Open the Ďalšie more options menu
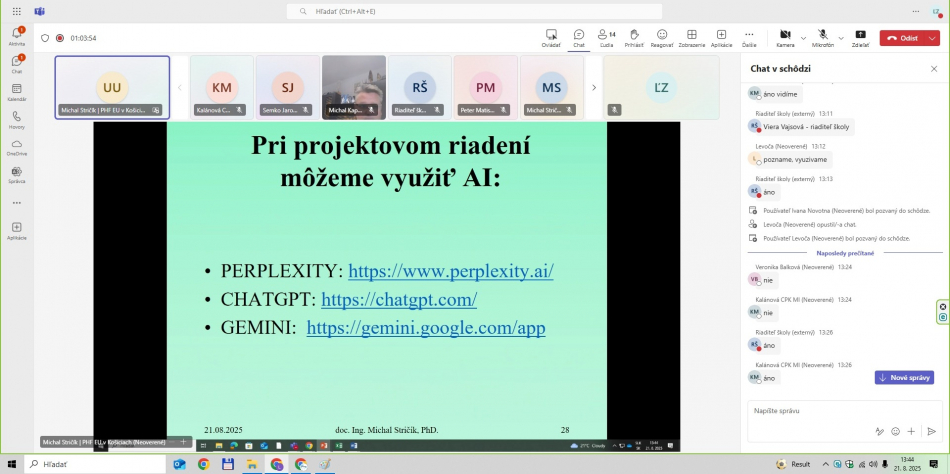This screenshot has width=950, height=474. pyautogui.click(x=749, y=37)
